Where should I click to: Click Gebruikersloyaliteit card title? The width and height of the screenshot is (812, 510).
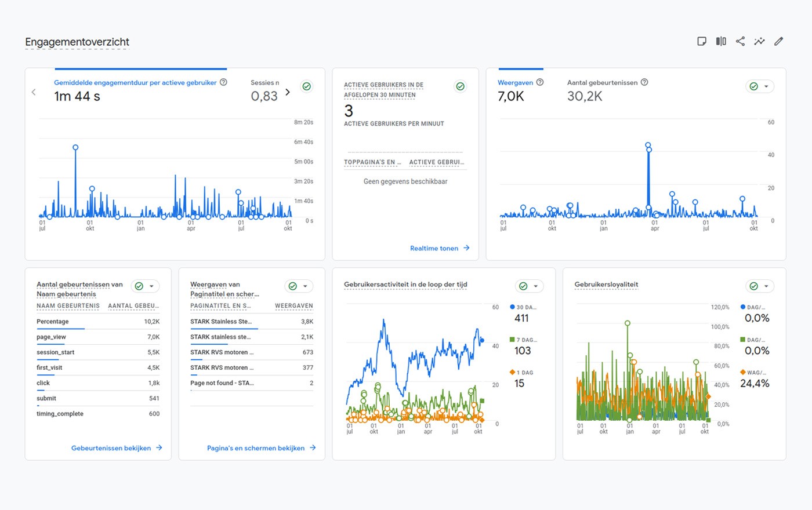606,285
